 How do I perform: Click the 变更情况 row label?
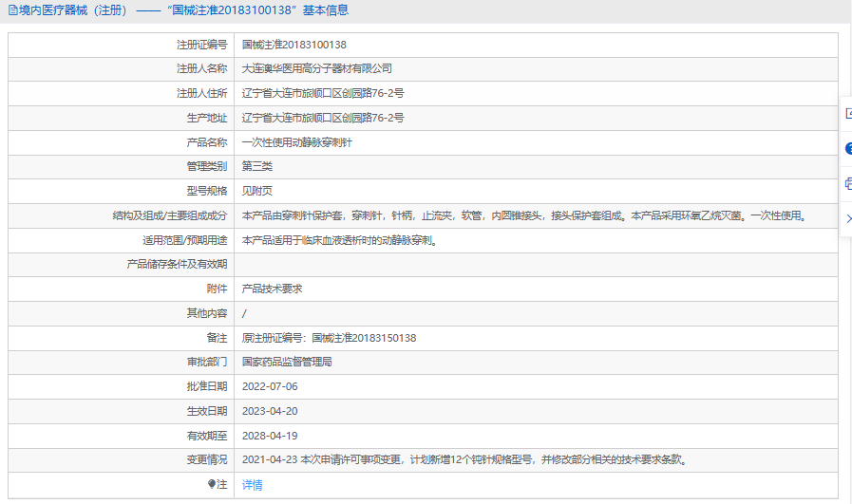pos(207,459)
